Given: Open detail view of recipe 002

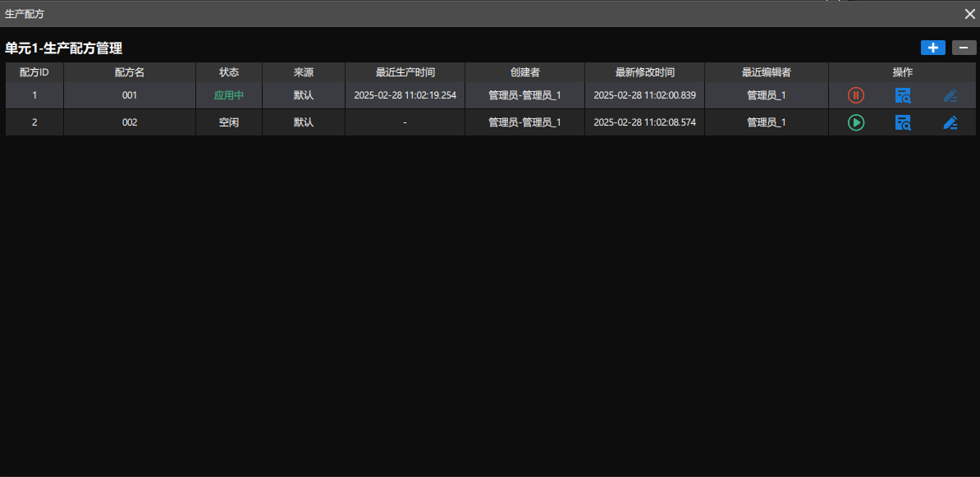Looking at the screenshot, I should [903, 122].
